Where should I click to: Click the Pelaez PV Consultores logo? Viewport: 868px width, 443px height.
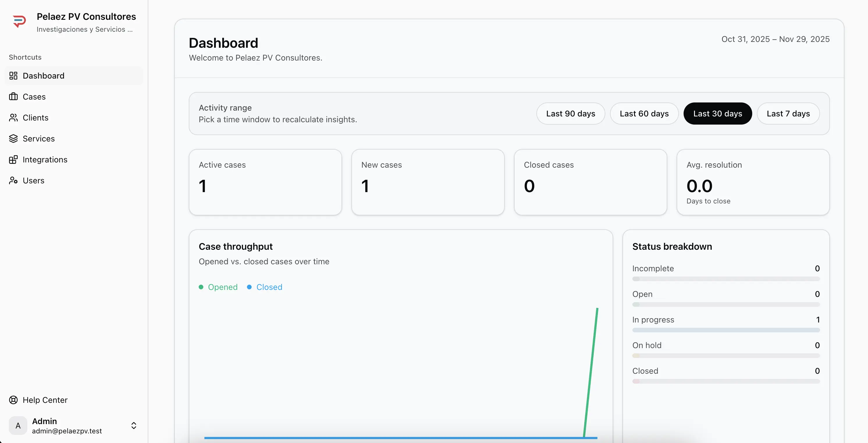click(x=19, y=21)
